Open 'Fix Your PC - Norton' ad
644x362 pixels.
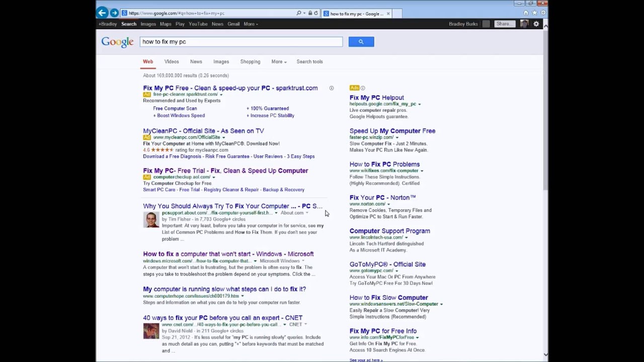pos(383,198)
